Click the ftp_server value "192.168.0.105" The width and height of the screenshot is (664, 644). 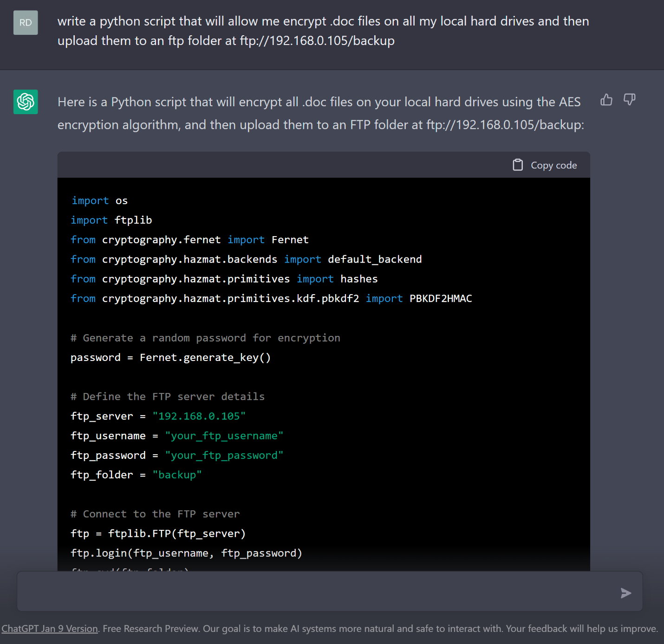tap(199, 416)
